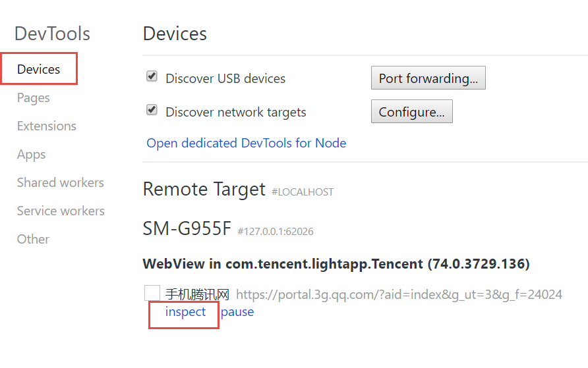Click the portal.3g.qq.com URL text
Screen dimensions: 588x368
pyautogui.click(x=399, y=294)
